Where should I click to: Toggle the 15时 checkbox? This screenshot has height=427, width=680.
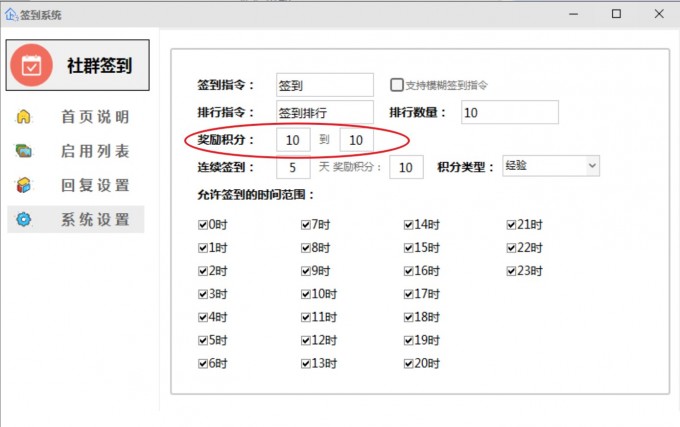[x=408, y=248]
